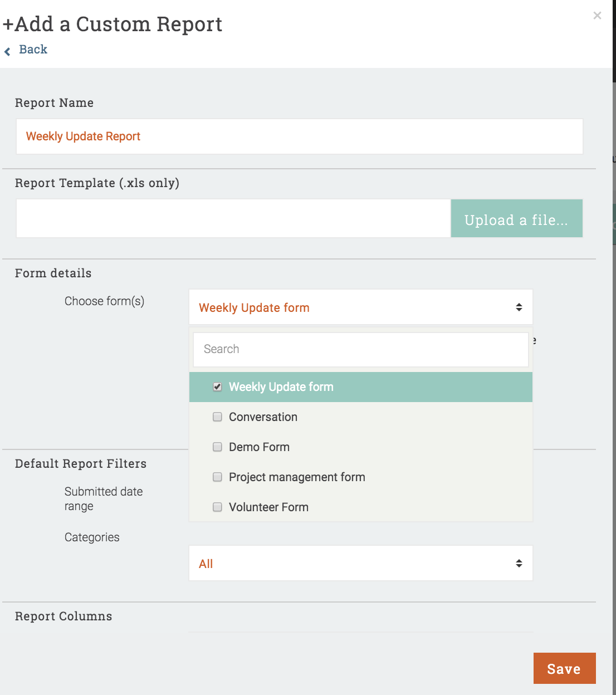Choose the Project management form option
616x695 pixels.
tap(297, 477)
